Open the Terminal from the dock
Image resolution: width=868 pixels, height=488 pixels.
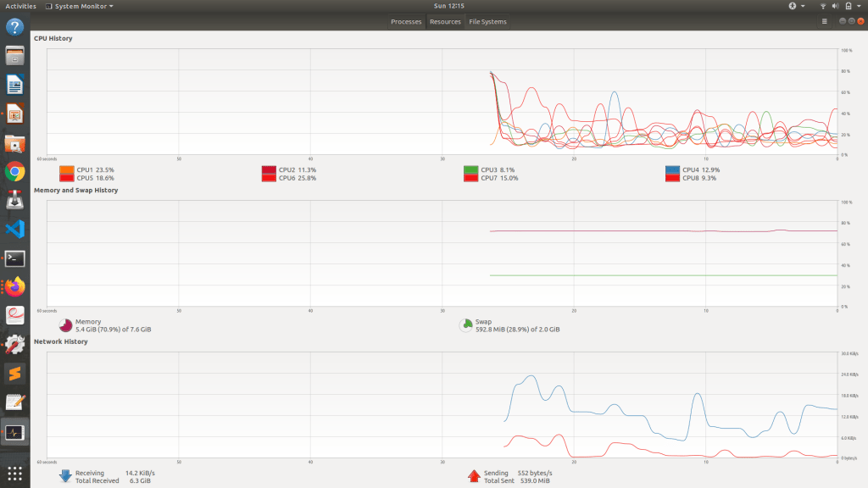coord(15,258)
